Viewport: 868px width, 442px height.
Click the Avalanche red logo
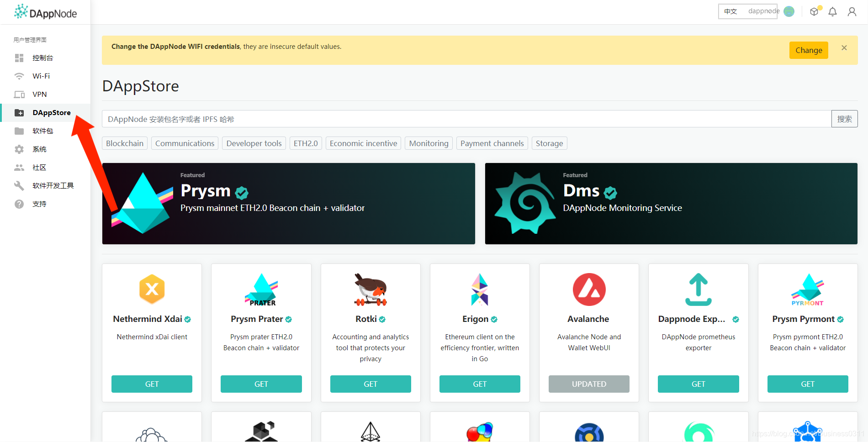[x=589, y=289]
